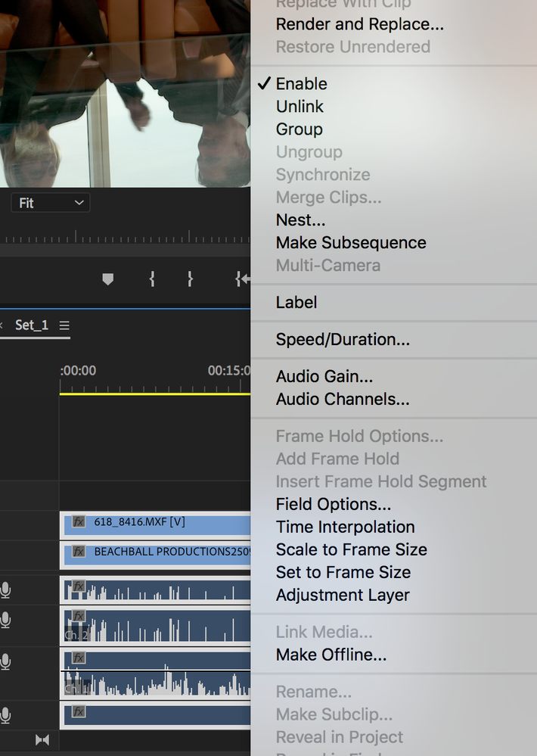The height and width of the screenshot is (756, 537).
Task: Click fx badge on BEACHBALL PRODUCTIONS clip
Action: 79,552
